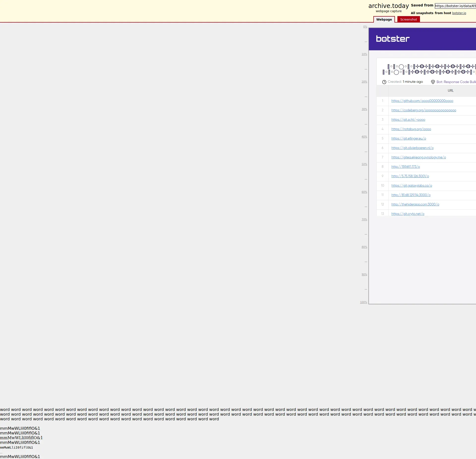The image size is (476, 459).
Task: Jump to the 100% page marker
Action: click(x=363, y=302)
